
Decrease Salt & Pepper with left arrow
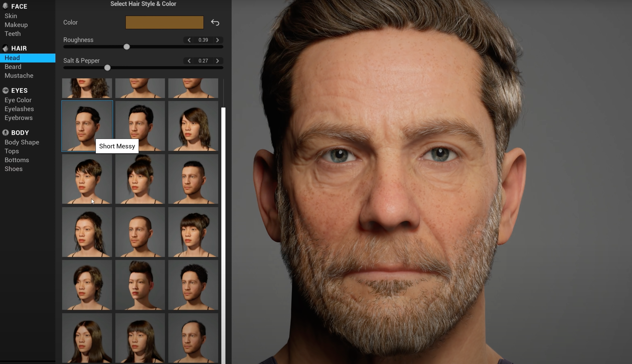coord(189,61)
